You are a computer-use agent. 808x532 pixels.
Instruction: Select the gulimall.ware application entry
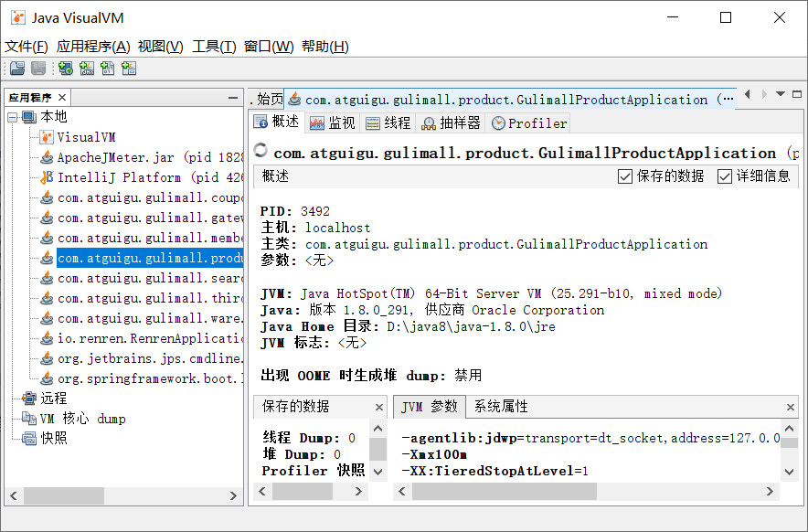[142, 318]
